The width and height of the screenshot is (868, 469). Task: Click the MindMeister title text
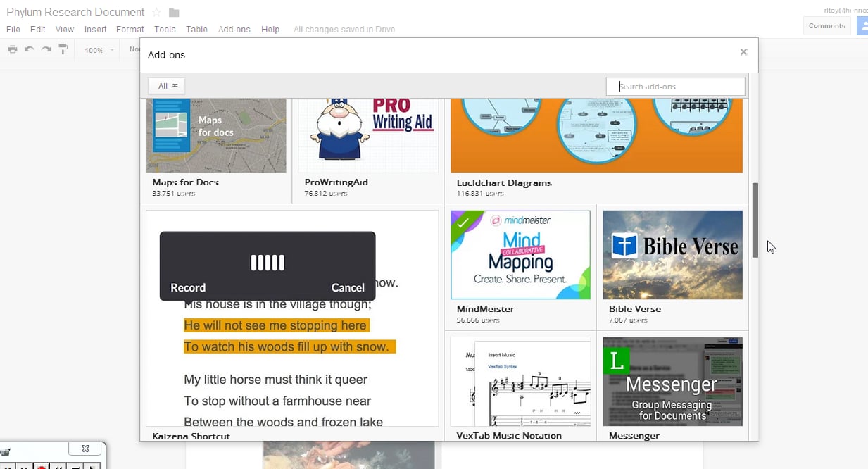pyautogui.click(x=485, y=308)
